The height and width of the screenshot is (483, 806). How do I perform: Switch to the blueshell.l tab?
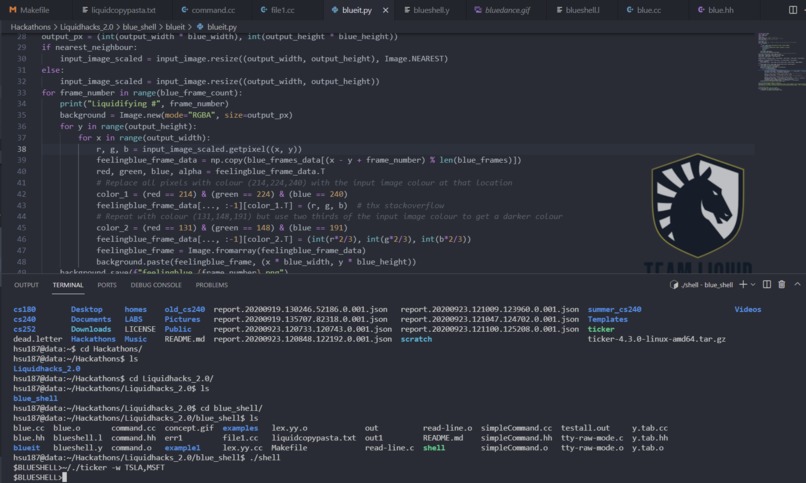pyautogui.click(x=582, y=10)
